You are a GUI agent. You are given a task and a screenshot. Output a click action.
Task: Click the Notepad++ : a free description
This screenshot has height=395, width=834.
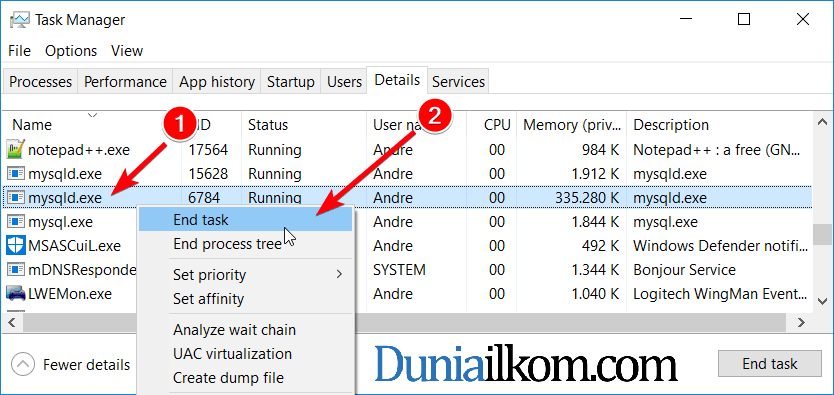[716, 150]
